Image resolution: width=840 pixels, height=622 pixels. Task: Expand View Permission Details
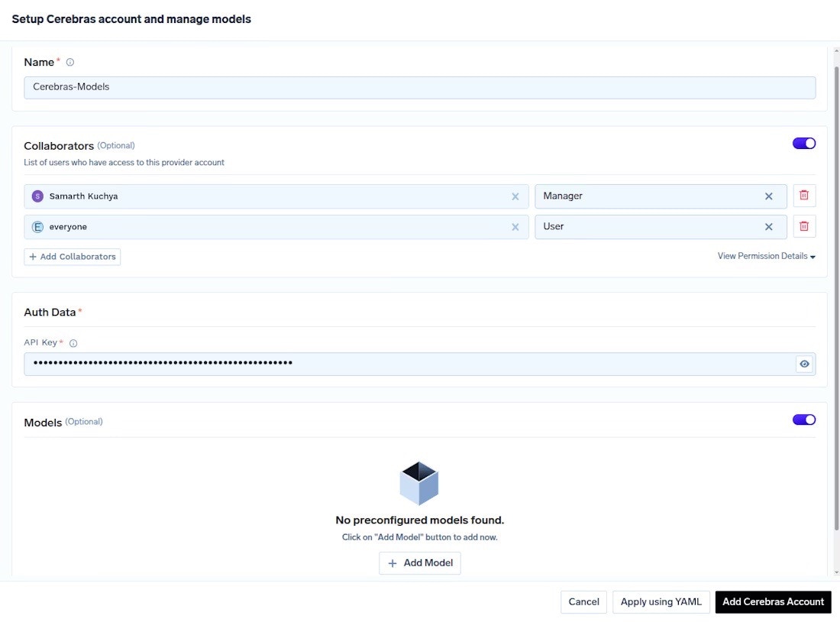click(x=766, y=256)
